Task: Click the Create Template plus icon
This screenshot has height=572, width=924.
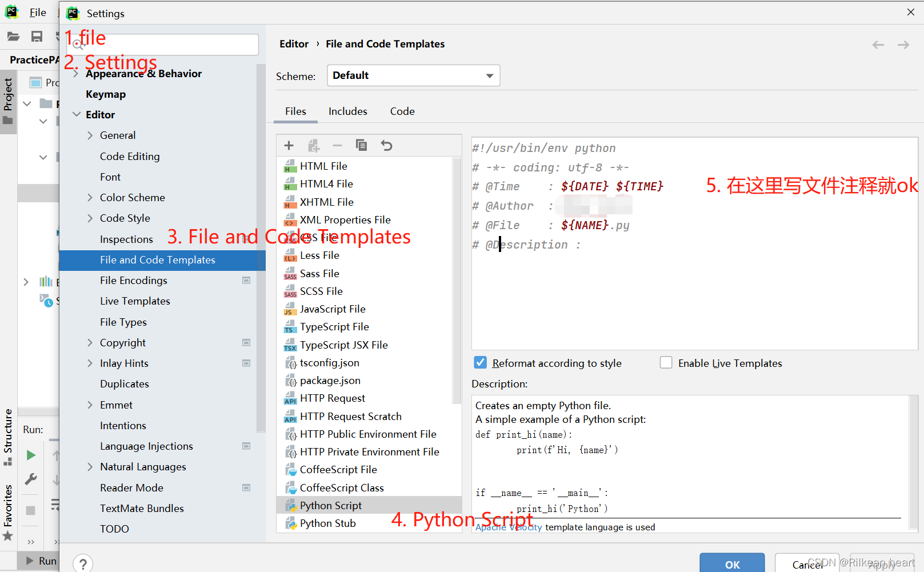Action: click(x=289, y=145)
